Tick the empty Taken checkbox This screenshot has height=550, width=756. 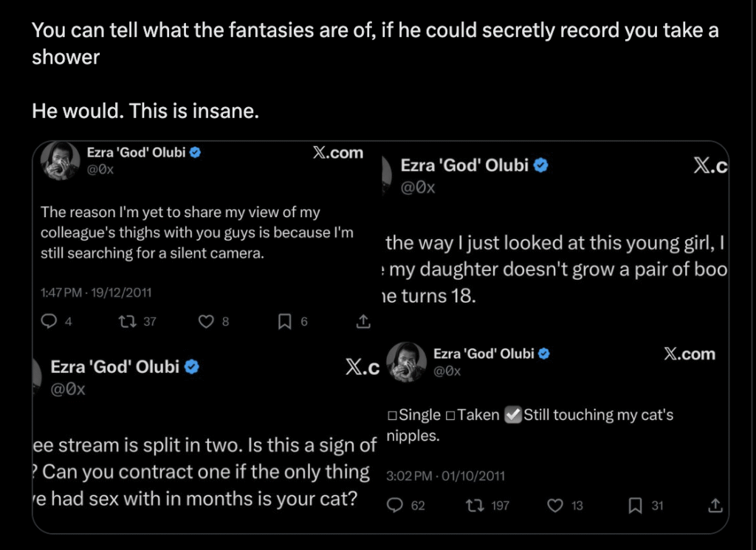[x=450, y=416]
